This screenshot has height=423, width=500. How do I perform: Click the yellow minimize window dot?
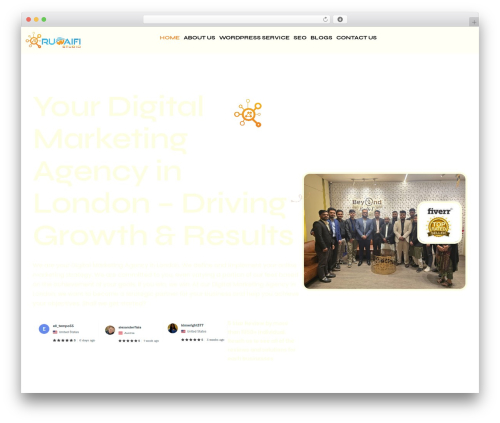point(36,19)
